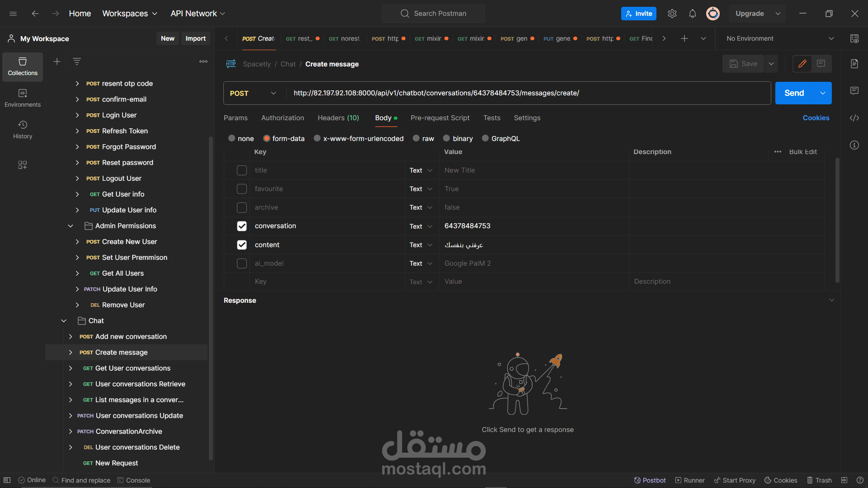Viewport: 868px width, 488px height.
Task: Open the request info icon
Action: click(x=854, y=145)
